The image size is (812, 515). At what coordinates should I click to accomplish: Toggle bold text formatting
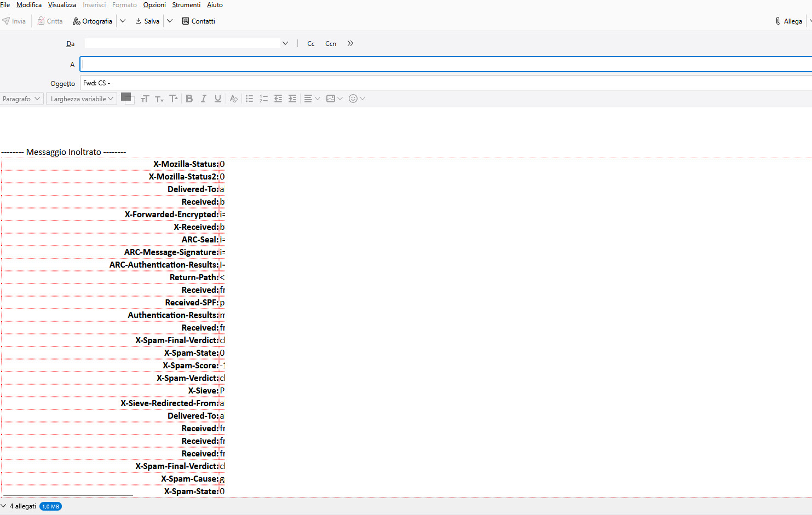189,99
